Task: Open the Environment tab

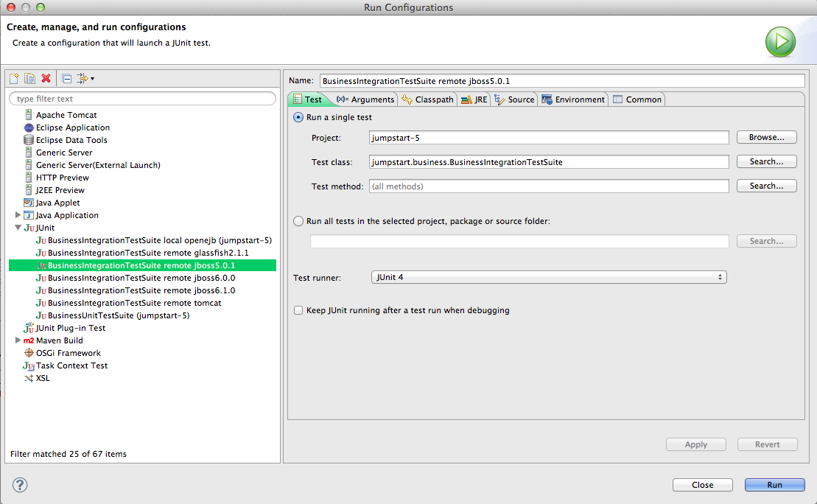Action: click(x=573, y=99)
